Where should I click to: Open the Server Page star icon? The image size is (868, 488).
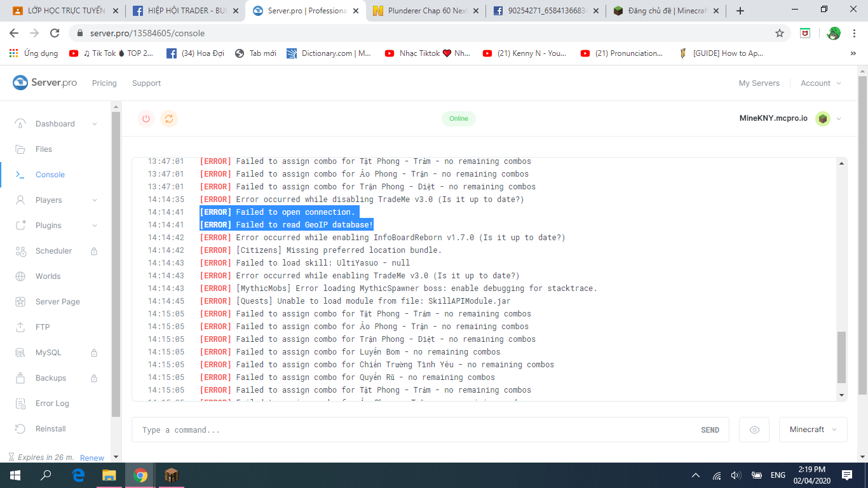21,302
